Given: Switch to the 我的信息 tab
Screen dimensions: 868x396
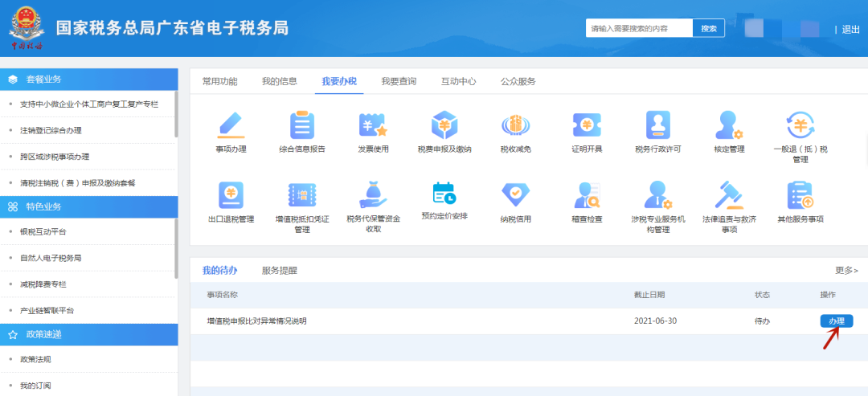Looking at the screenshot, I should (280, 81).
